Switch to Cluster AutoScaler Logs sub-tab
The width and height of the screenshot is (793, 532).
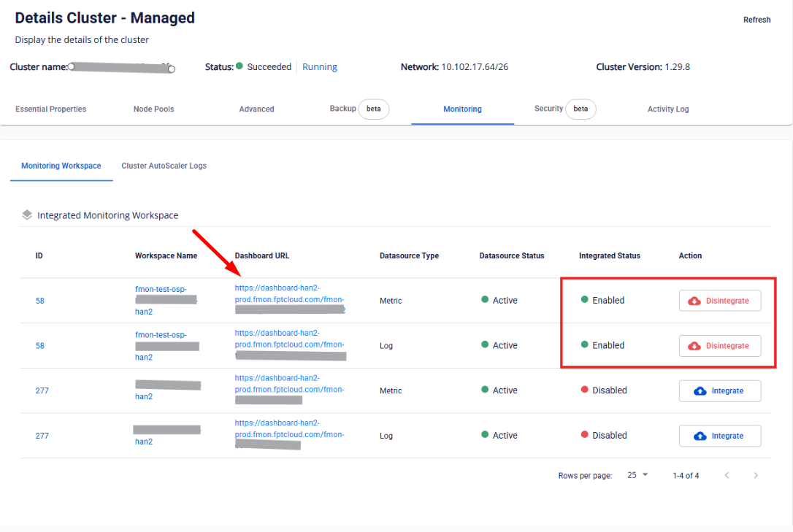coord(164,166)
